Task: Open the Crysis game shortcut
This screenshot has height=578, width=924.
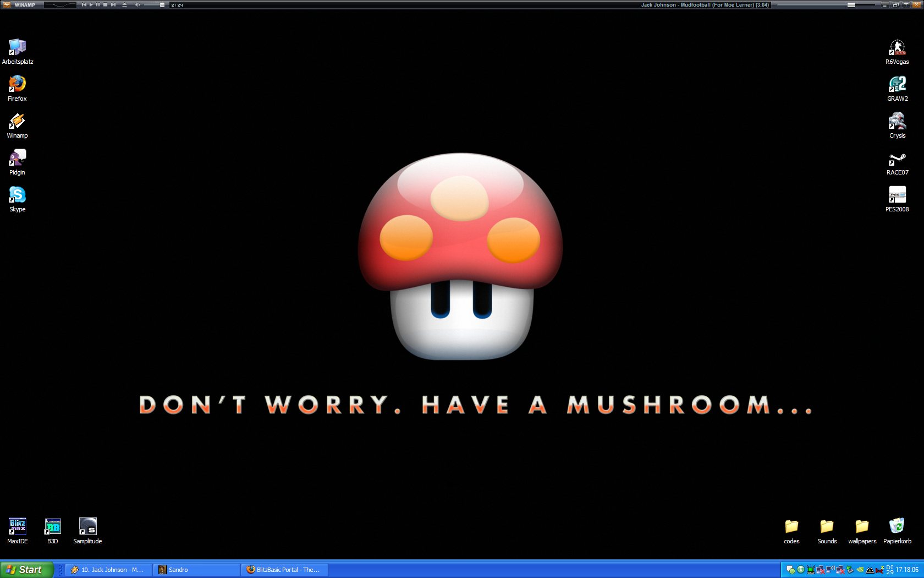Action: 897,121
